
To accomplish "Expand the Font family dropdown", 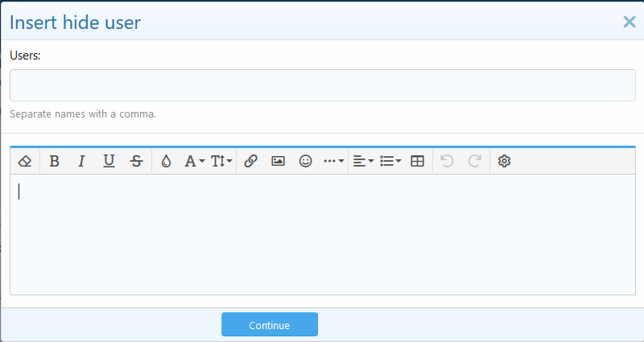I will point(194,161).
